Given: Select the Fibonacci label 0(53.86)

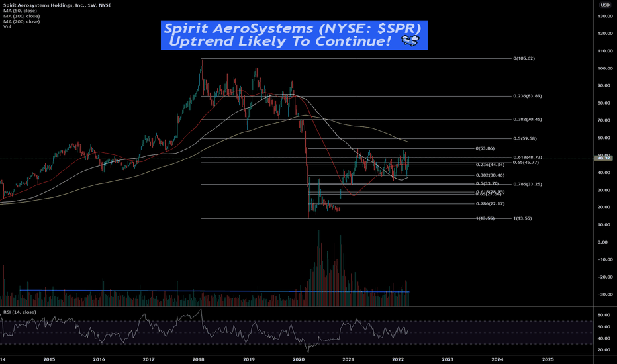Looking at the screenshot, I should click(485, 148).
